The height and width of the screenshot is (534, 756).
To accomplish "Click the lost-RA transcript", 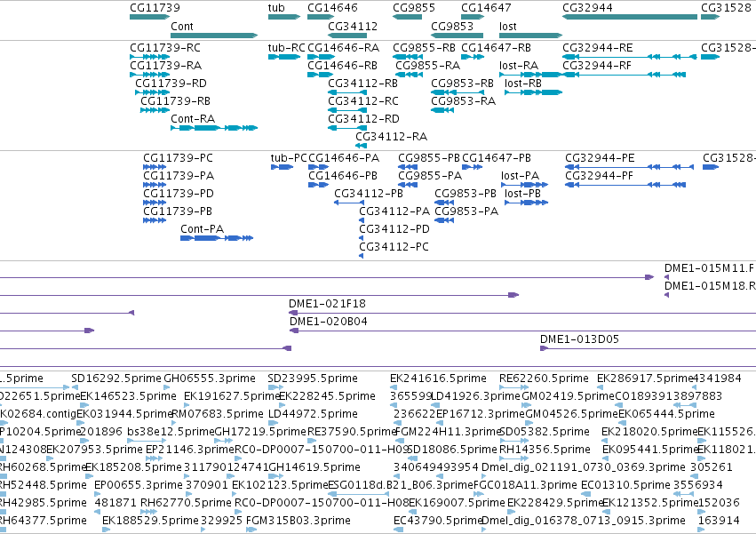I will 531,75.
